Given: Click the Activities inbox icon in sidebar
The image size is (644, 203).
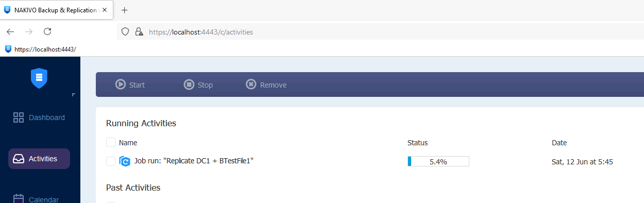Looking at the screenshot, I should [19, 159].
